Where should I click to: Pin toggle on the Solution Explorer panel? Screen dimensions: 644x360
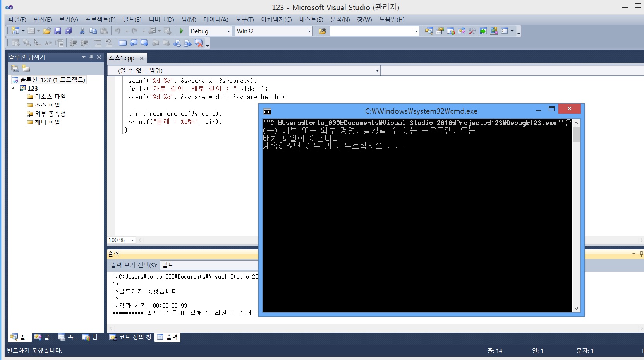coord(91,57)
